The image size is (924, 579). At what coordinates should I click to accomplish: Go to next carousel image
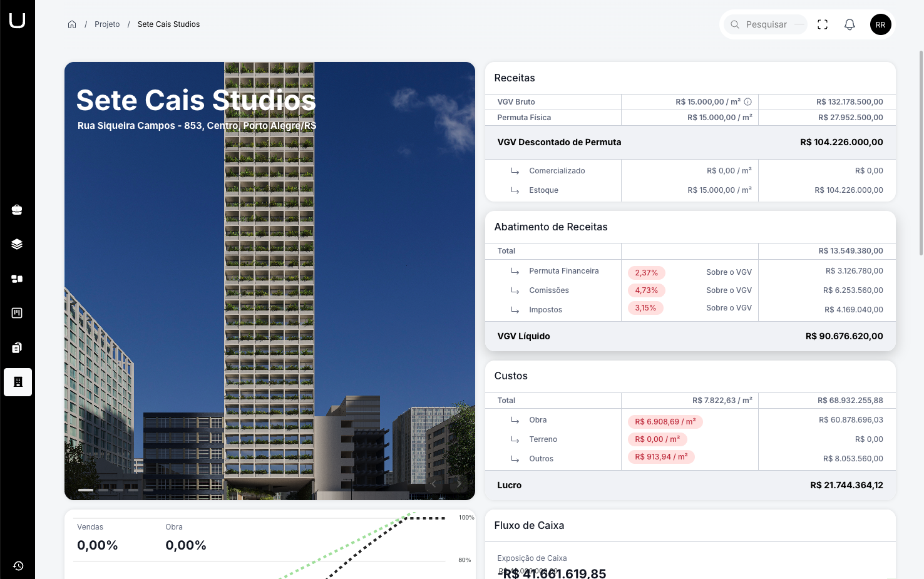[x=459, y=483]
